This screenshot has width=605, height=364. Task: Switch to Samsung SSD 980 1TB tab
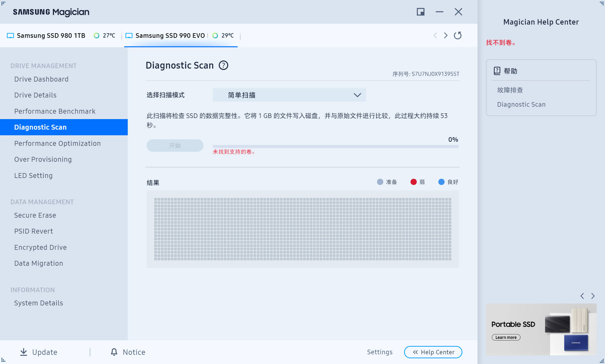pos(51,36)
